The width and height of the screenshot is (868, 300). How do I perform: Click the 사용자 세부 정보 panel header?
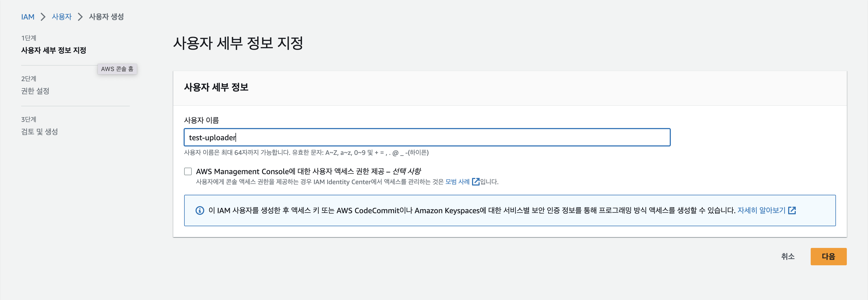(216, 88)
